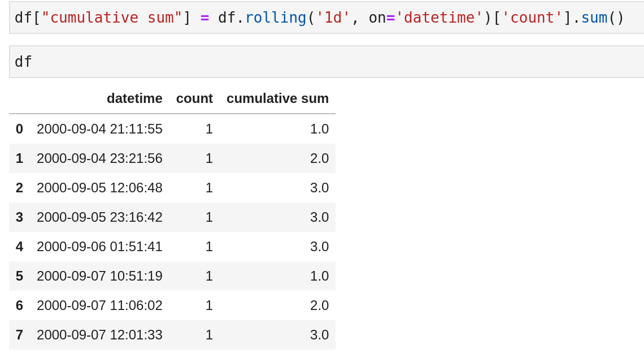This screenshot has width=644, height=353.
Task: Click the sum() call in code
Action: [x=603, y=18]
